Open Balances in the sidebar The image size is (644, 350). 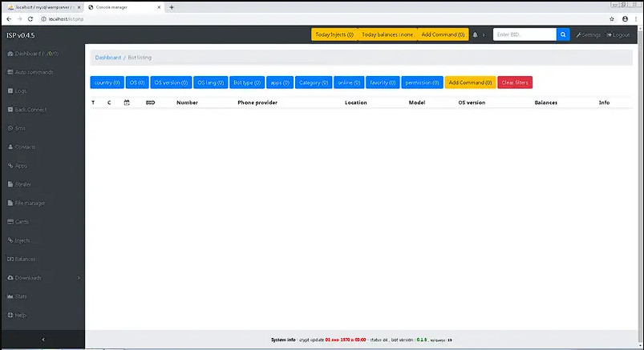[x=22, y=259]
